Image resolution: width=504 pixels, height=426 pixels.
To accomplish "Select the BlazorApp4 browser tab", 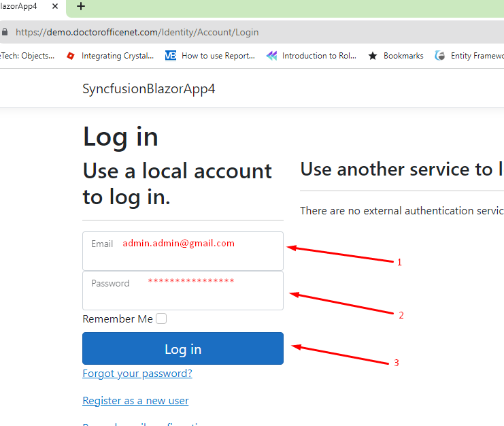I will (20, 7).
